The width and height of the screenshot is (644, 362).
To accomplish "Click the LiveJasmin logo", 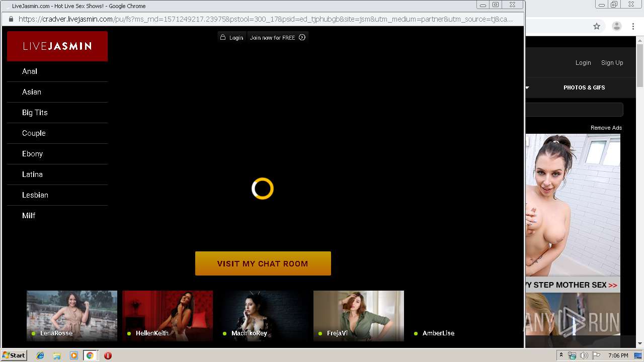I will coord(57,46).
